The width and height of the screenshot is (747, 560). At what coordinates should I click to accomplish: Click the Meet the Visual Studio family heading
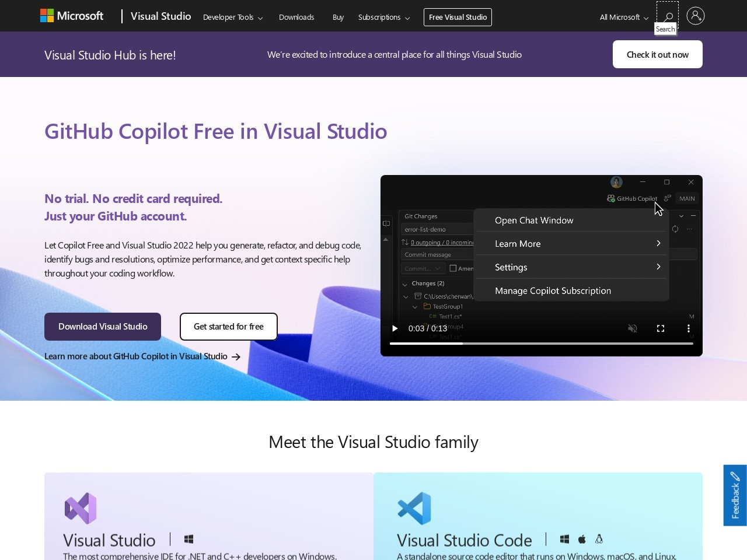click(373, 442)
